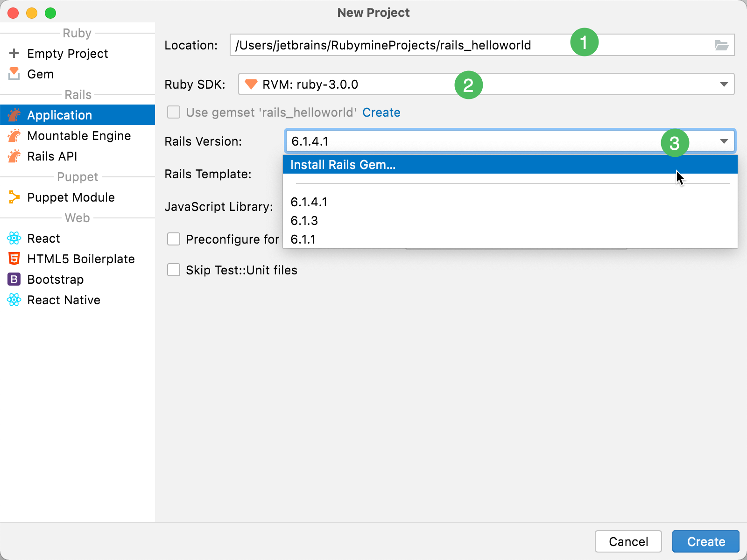Choose Install Rails Gem… option
The image size is (747, 560).
point(510,165)
